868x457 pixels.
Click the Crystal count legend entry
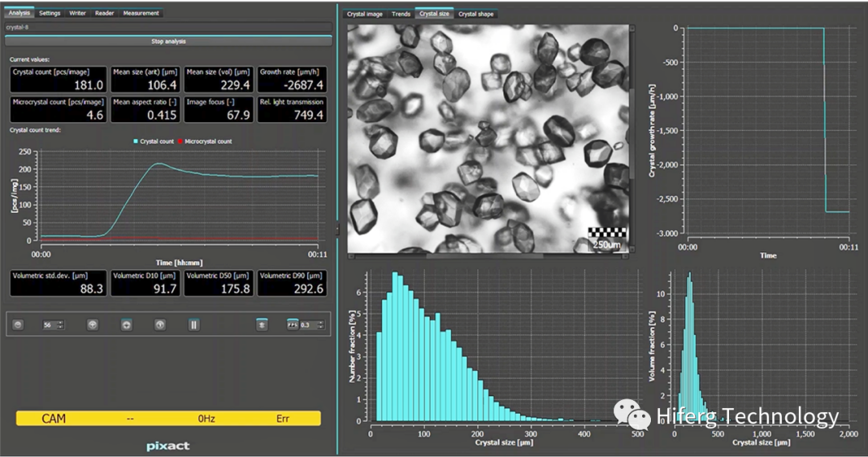(154, 141)
